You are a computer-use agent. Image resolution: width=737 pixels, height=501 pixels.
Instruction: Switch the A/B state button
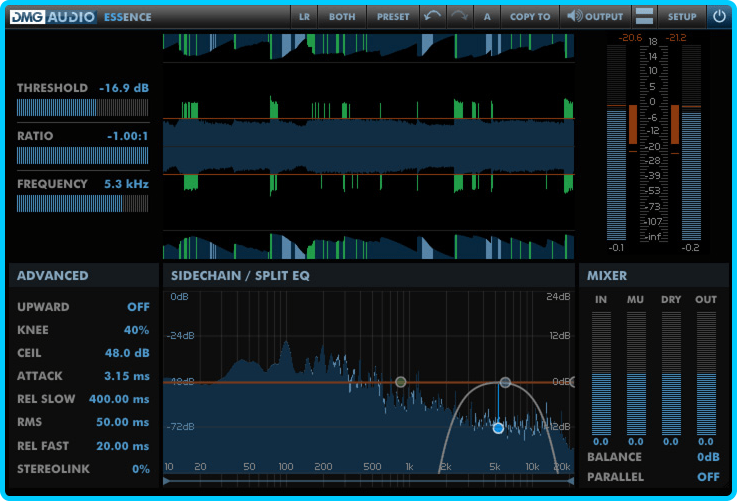[487, 16]
